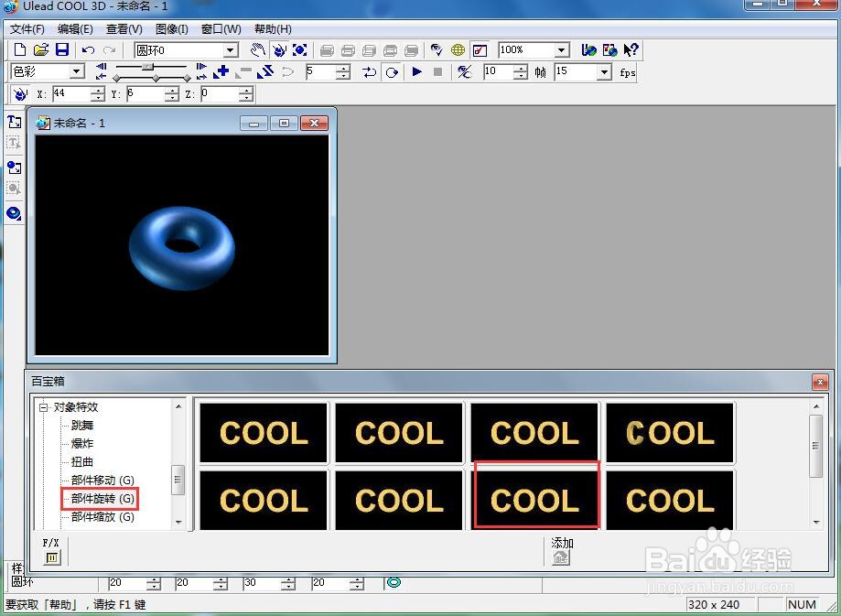Toggle the location rotate icon beside X field
Image resolution: width=841 pixels, height=616 pixels.
[20, 94]
